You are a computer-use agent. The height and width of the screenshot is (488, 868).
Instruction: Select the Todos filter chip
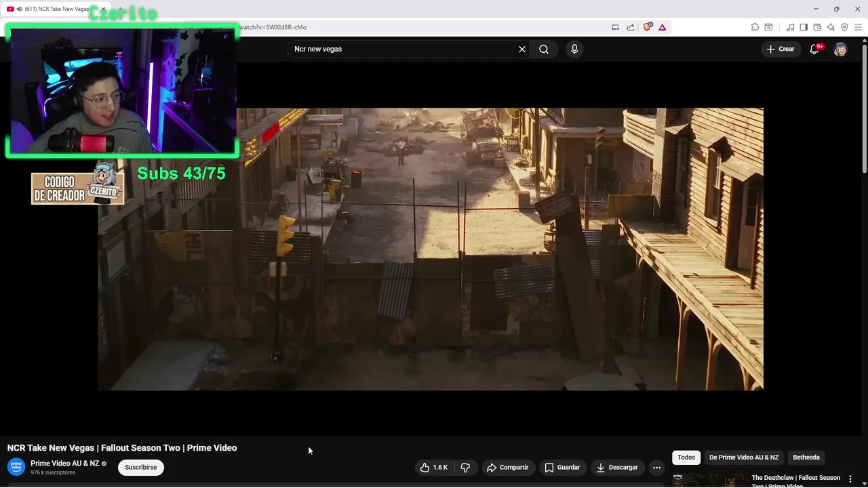coord(686,457)
